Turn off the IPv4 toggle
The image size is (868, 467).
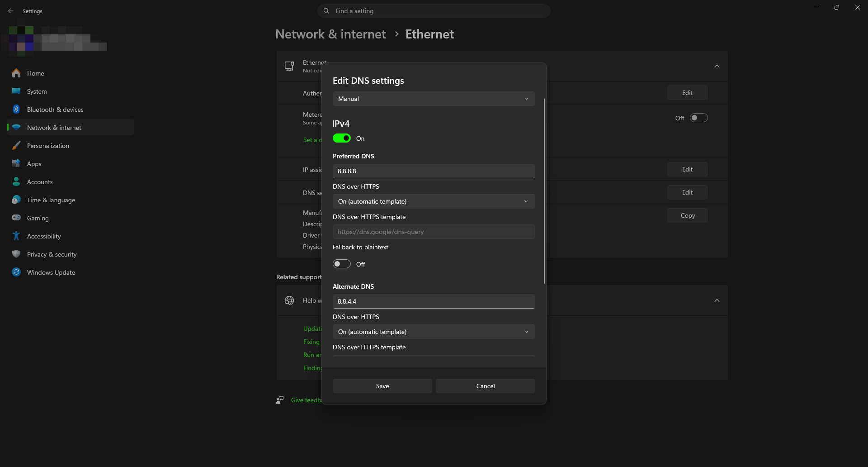click(x=342, y=138)
